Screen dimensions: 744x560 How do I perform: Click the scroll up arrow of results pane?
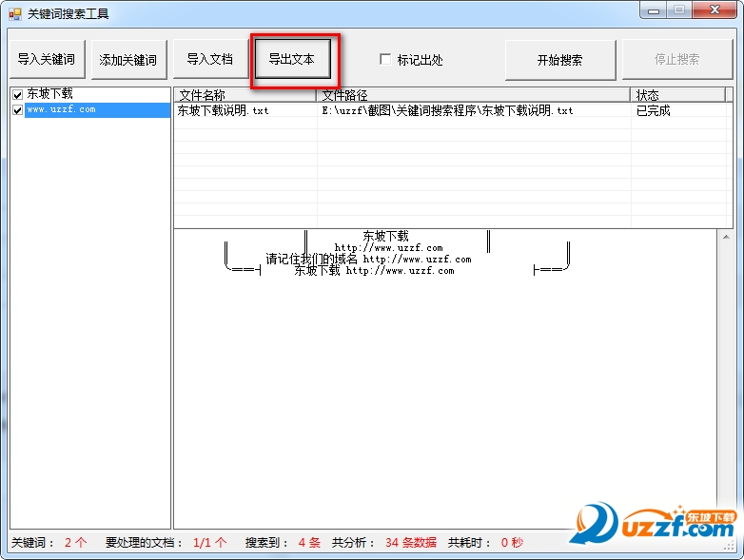pyautogui.click(x=726, y=237)
